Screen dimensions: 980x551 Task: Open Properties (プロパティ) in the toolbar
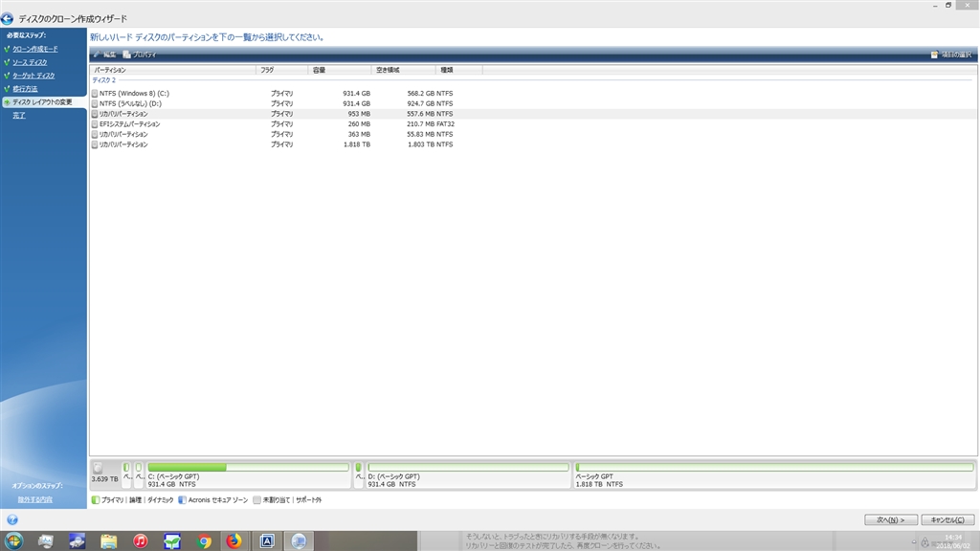click(x=140, y=55)
